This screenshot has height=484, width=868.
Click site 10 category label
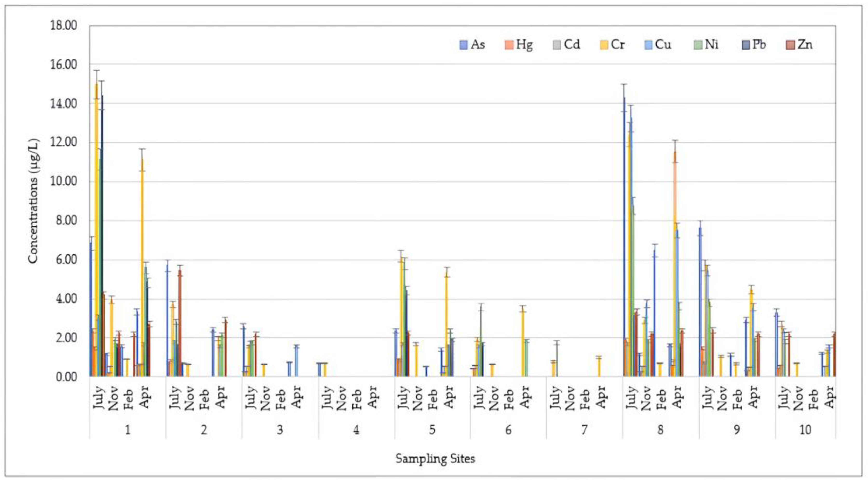click(x=805, y=430)
